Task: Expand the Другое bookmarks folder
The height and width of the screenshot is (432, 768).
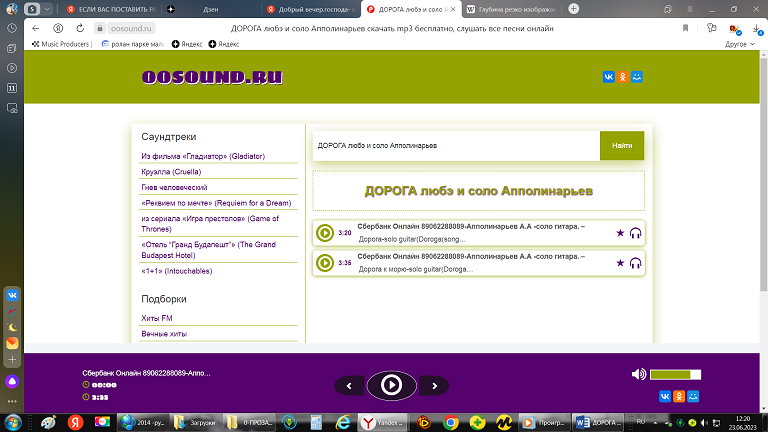Action: (740, 44)
